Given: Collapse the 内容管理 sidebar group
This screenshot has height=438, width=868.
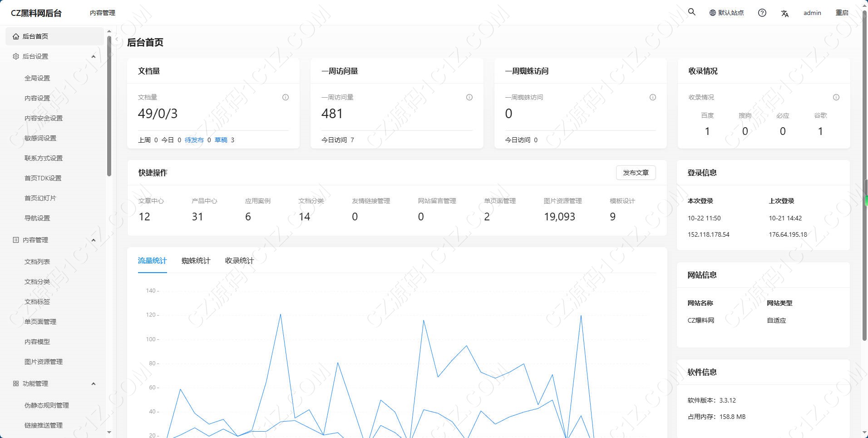Looking at the screenshot, I should [94, 240].
